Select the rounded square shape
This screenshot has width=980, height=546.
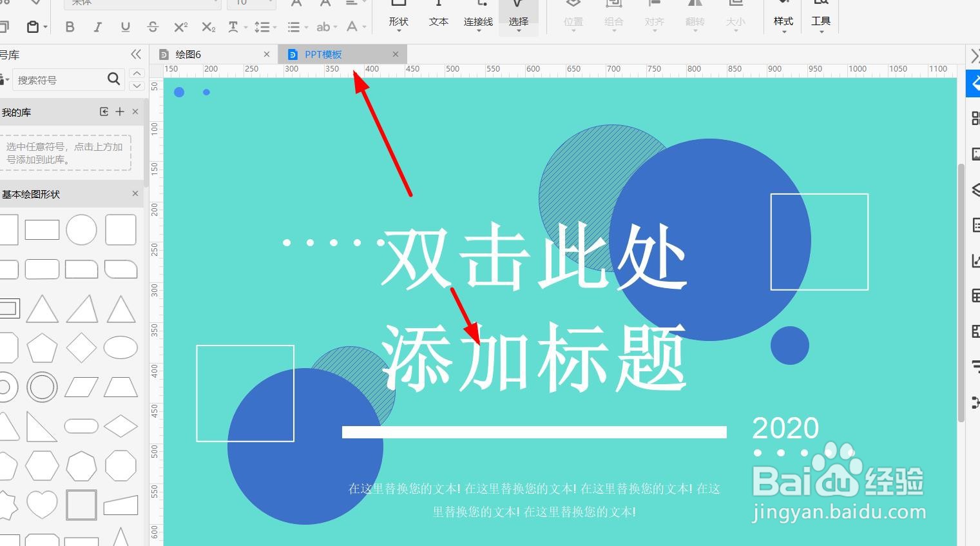[x=120, y=229]
